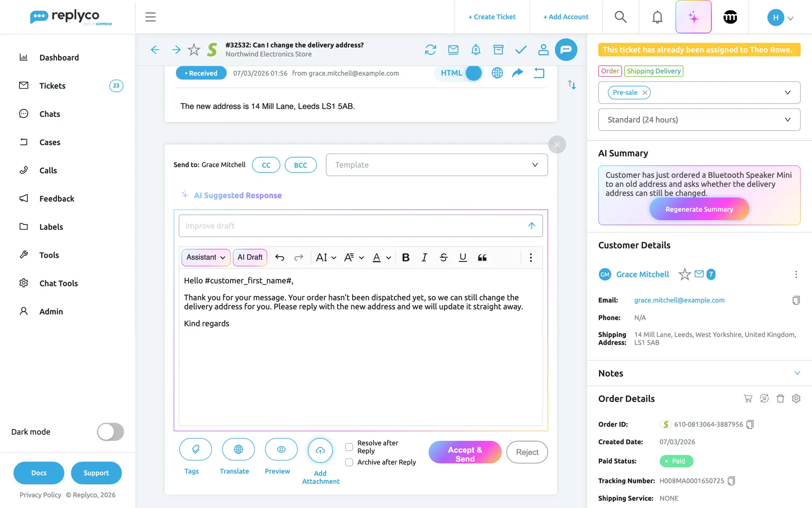
Task: Star ticket #32532 as favorite
Action: click(x=194, y=50)
